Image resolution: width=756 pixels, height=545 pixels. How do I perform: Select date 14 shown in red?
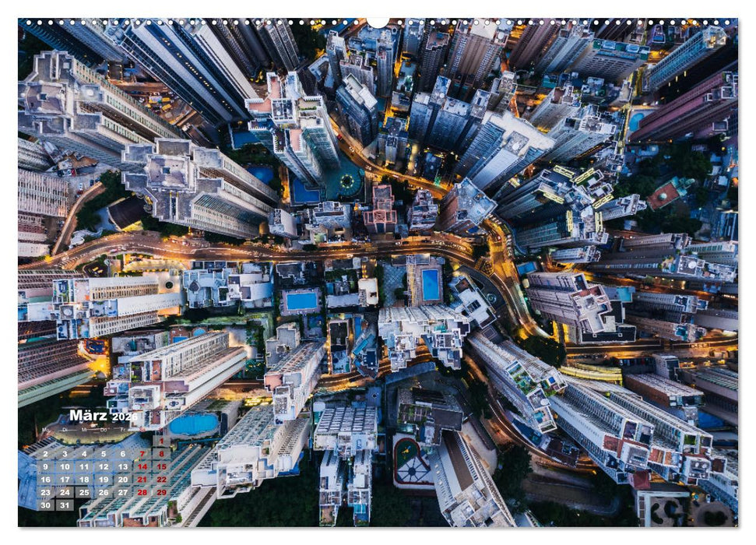coord(142,467)
